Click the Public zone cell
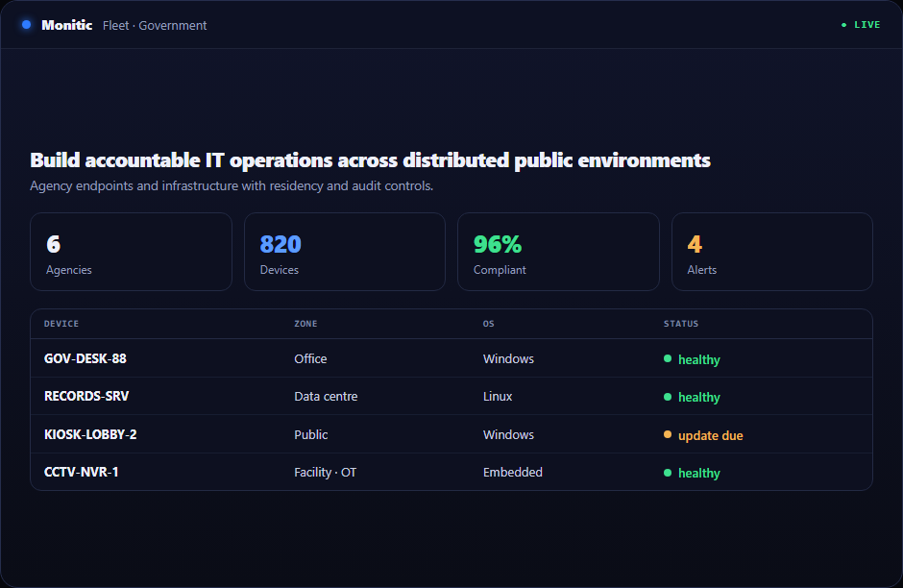The width and height of the screenshot is (903, 588). (x=311, y=435)
